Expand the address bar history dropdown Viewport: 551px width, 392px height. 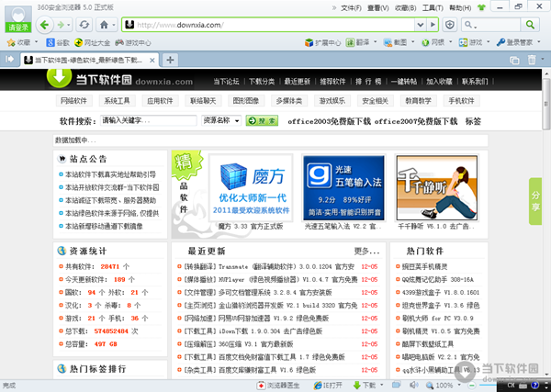[x=421, y=25]
